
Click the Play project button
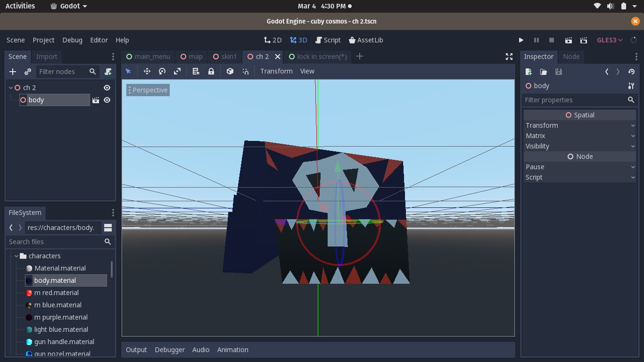click(x=521, y=40)
